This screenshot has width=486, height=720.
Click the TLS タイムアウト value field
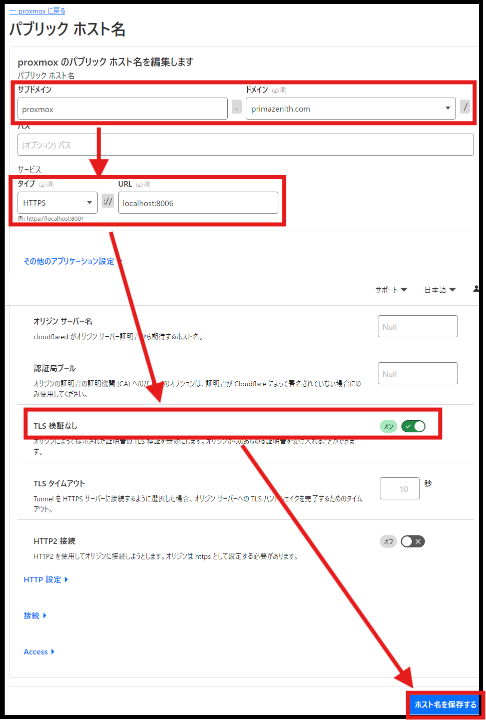click(x=400, y=489)
